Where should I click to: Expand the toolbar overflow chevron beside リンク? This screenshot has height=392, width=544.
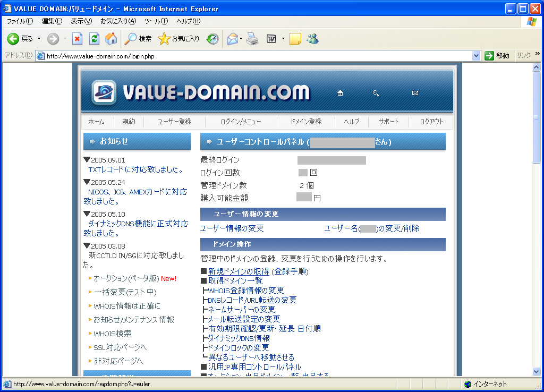(538, 54)
